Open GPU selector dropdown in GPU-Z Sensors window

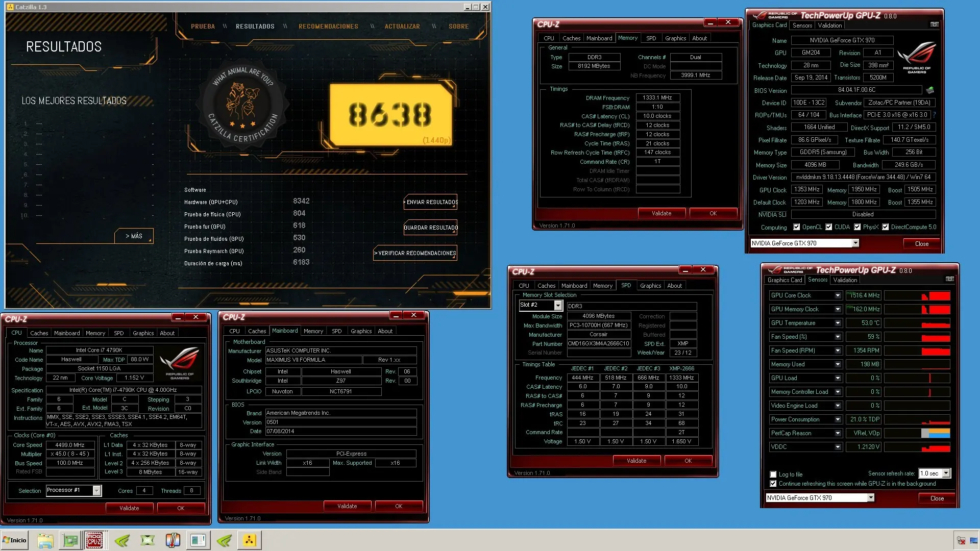tap(871, 498)
